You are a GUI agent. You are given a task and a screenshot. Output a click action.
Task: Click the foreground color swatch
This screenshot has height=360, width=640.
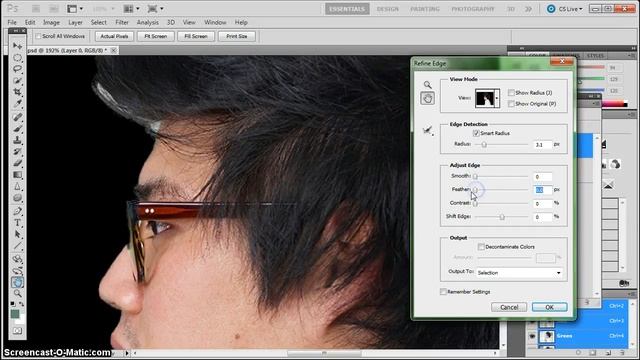[x=15, y=314]
